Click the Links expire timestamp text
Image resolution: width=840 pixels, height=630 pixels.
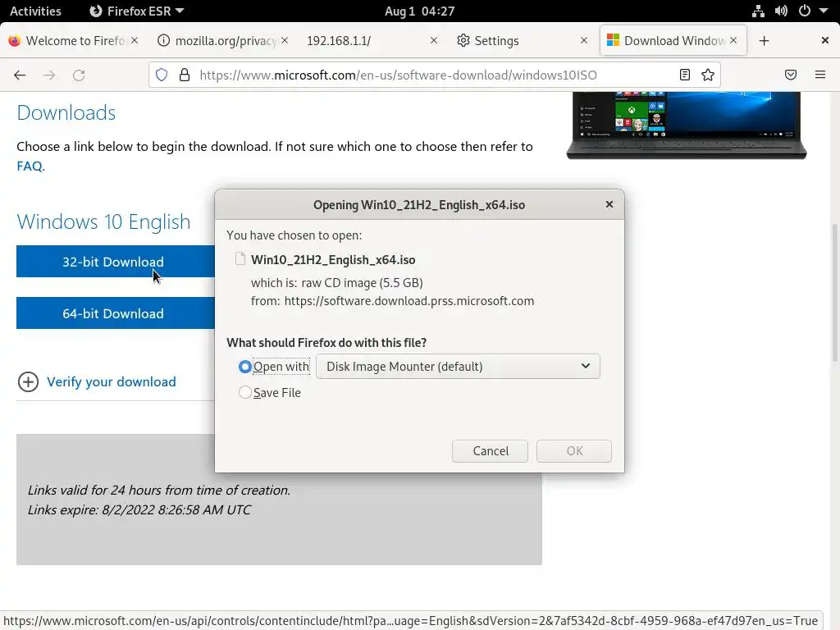139,509
